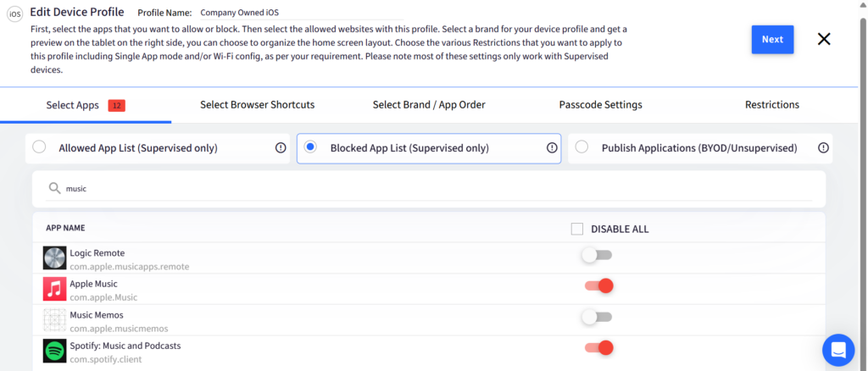868x371 pixels.
Task: Select Publish Applications radio button
Action: (x=581, y=147)
